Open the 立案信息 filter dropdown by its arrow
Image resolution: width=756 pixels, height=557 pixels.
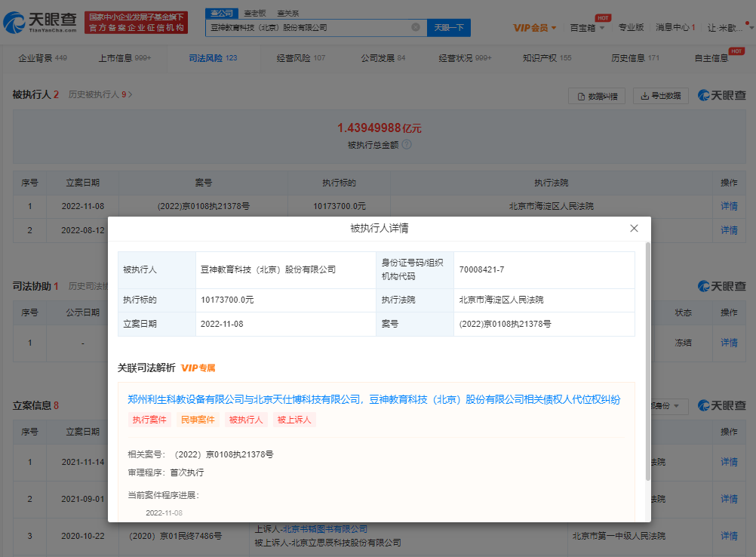point(676,406)
